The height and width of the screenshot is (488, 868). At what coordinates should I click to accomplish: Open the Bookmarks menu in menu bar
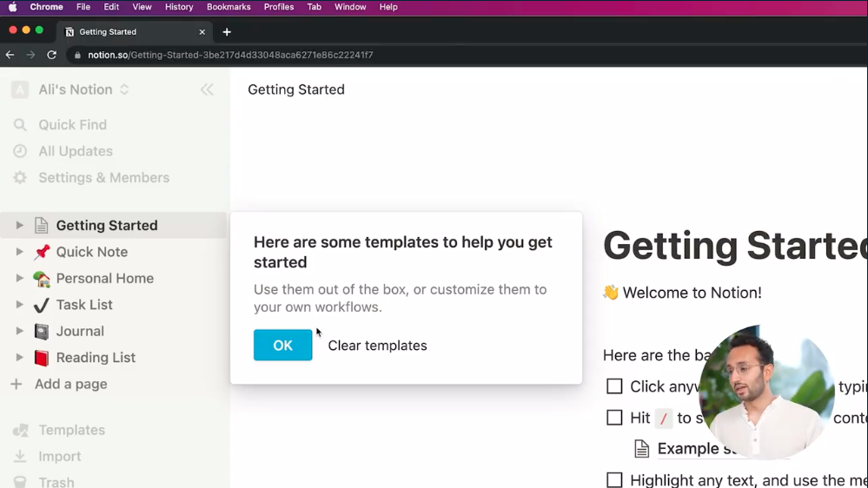[229, 7]
